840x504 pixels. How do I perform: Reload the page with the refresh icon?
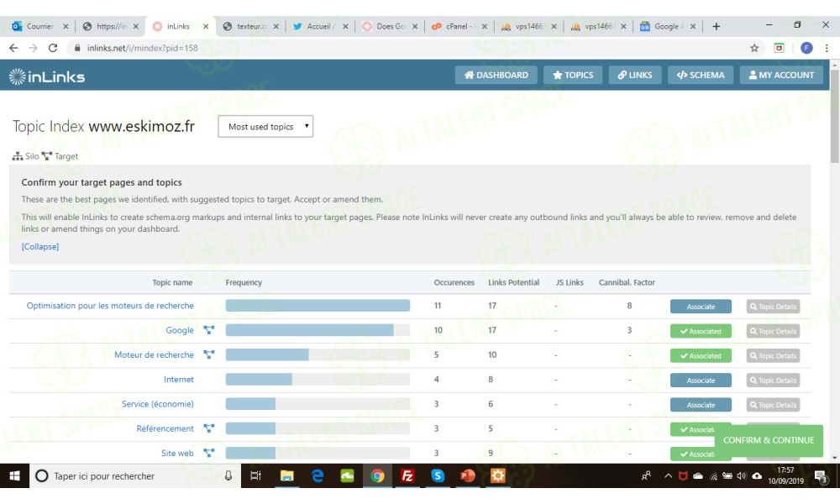click(x=52, y=48)
